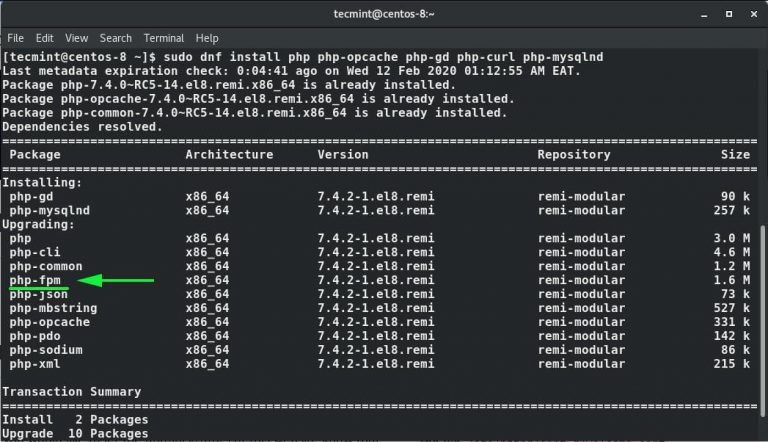Open the Help menu
768x442 pixels.
pos(207,38)
